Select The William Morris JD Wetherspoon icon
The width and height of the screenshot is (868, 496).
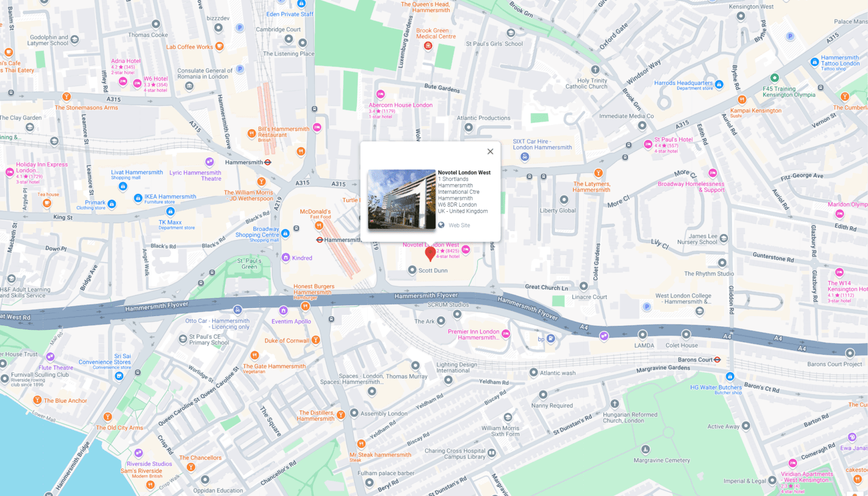262,182
